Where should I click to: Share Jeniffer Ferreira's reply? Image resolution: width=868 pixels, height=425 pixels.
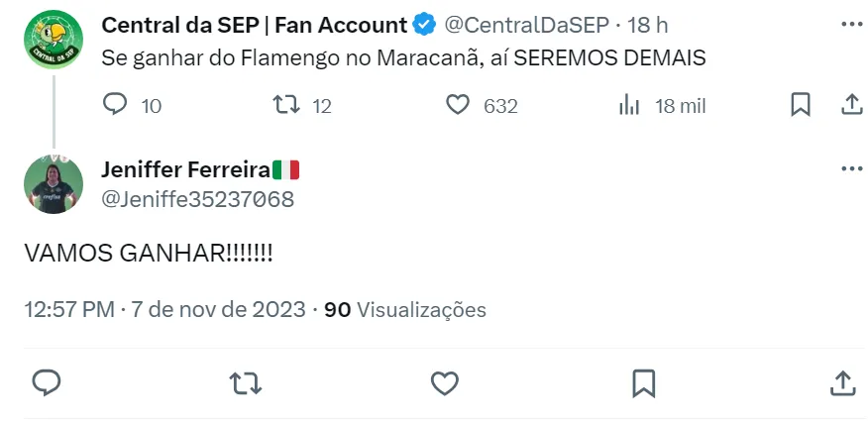842,382
